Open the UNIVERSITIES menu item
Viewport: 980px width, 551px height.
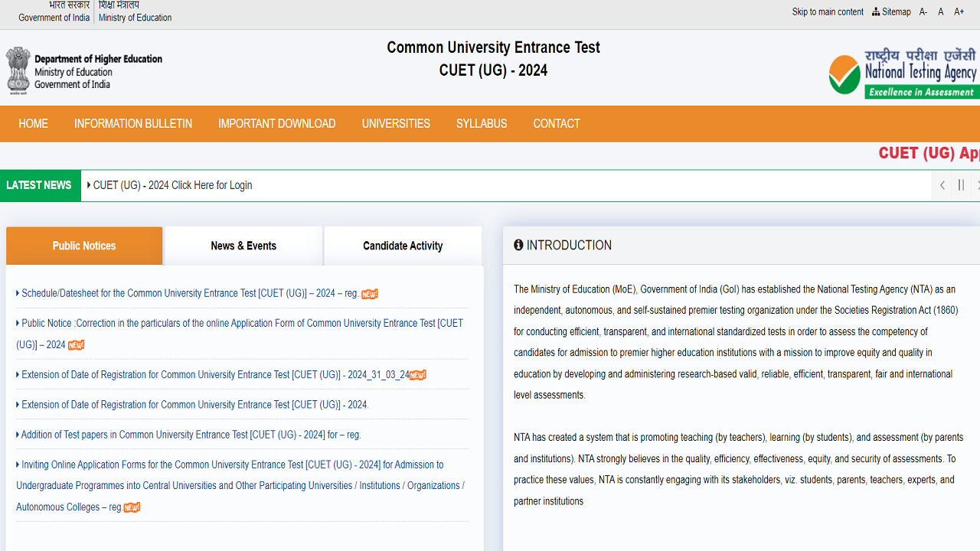tap(396, 123)
